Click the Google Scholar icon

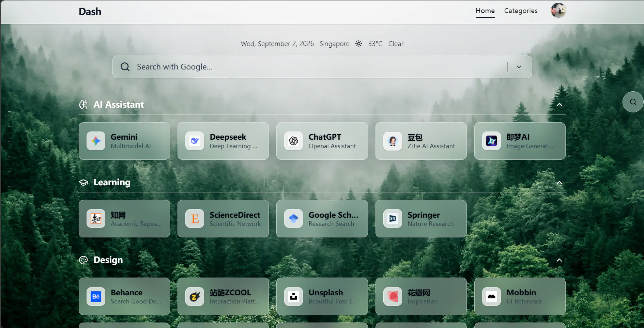coord(293,219)
